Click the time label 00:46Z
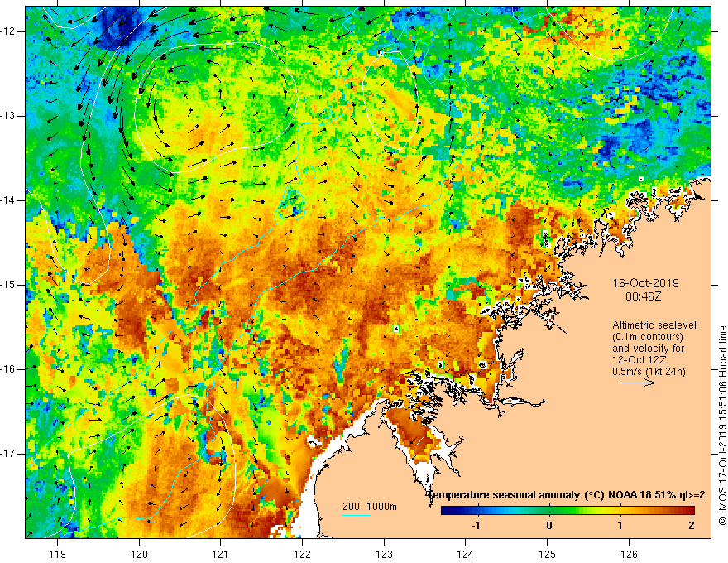Image resolution: width=728 pixels, height=563 pixels. coord(643,296)
